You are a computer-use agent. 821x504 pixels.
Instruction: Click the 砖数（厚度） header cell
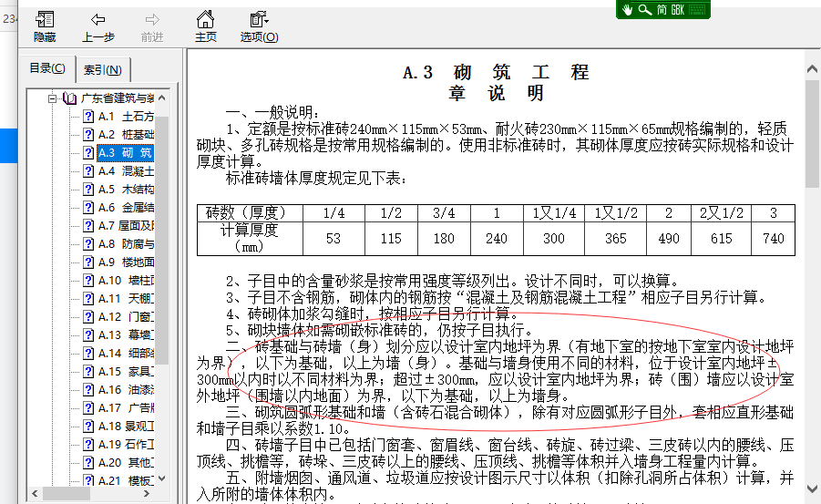tap(250, 212)
